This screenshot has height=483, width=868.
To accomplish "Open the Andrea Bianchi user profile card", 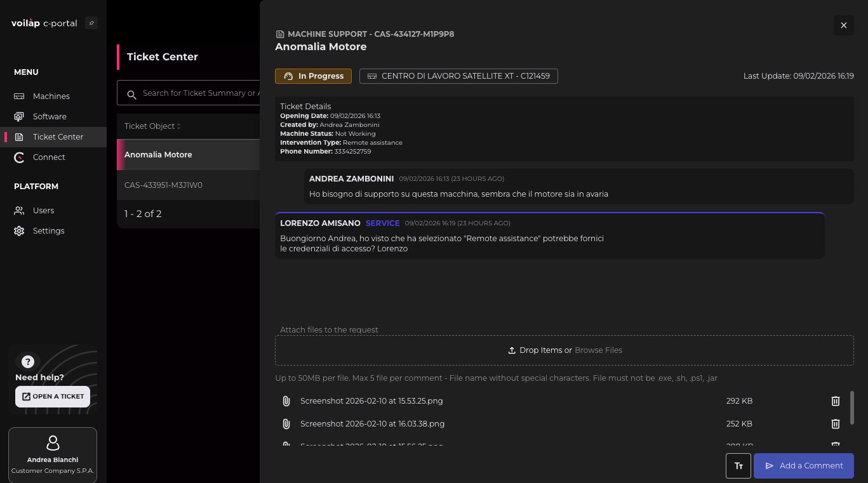I will tap(53, 455).
